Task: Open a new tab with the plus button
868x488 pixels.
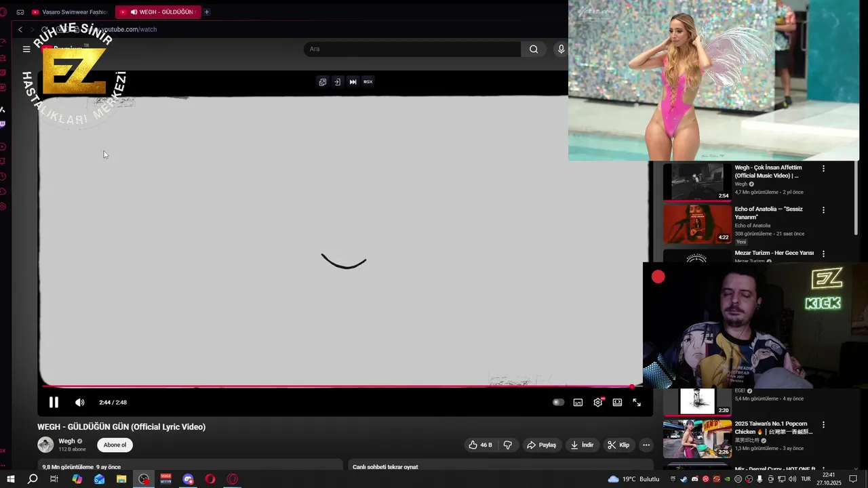Action: (x=207, y=12)
